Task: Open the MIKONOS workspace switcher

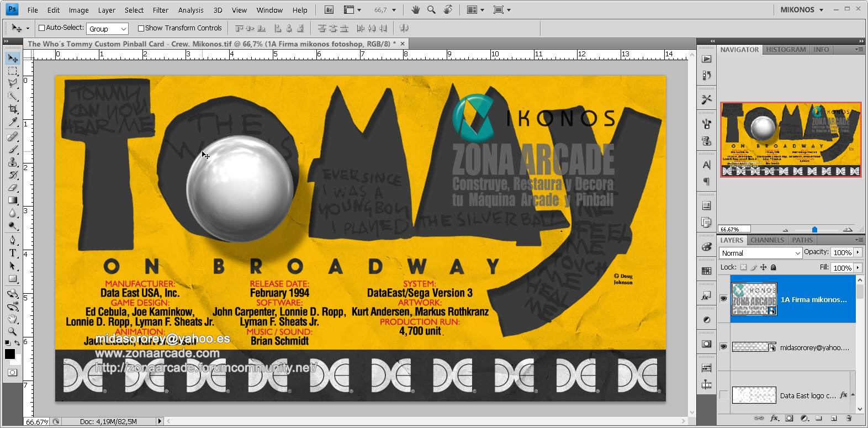Action: tap(802, 9)
